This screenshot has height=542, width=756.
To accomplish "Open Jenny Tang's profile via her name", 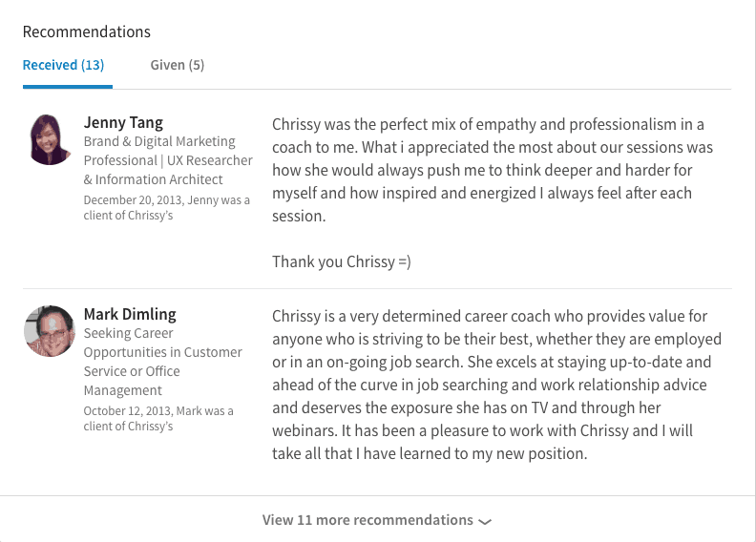I will [123, 122].
